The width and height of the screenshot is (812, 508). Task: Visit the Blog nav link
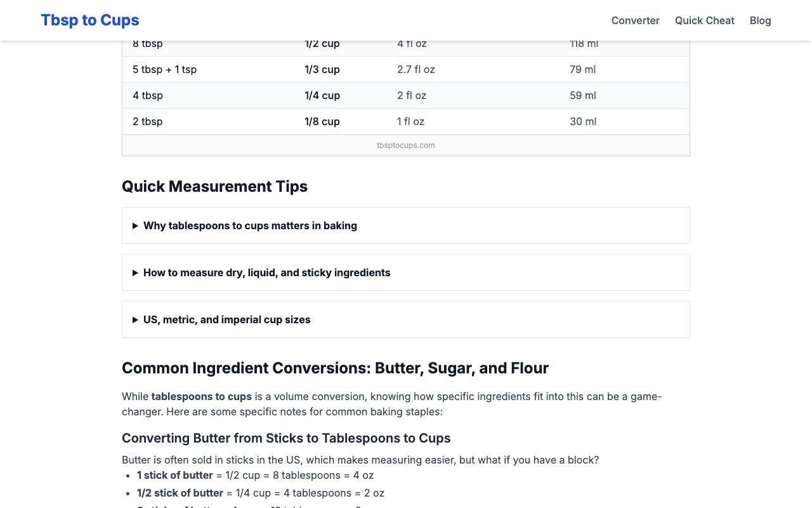click(760, 20)
